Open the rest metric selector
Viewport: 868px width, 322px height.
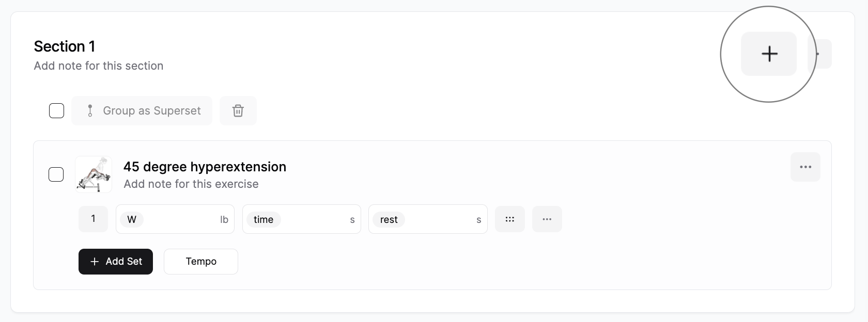[389, 219]
